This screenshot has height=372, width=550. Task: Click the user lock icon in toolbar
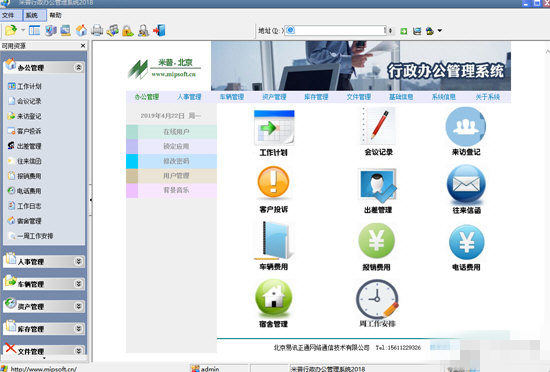pyautogui.click(x=143, y=31)
